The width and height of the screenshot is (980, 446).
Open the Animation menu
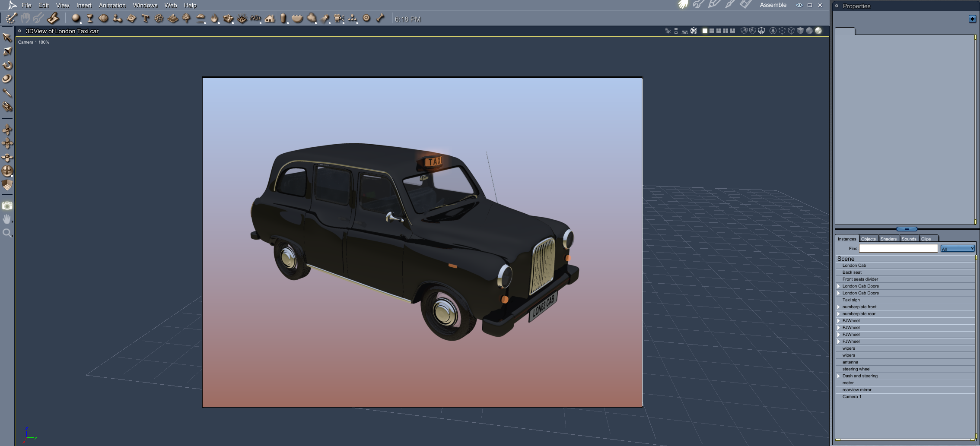[x=112, y=5]
